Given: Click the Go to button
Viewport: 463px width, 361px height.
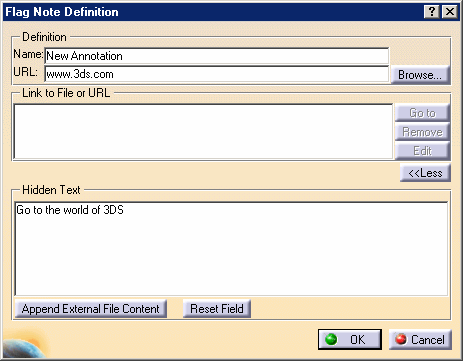Looking at the screenshot, I should pos(422,113).
